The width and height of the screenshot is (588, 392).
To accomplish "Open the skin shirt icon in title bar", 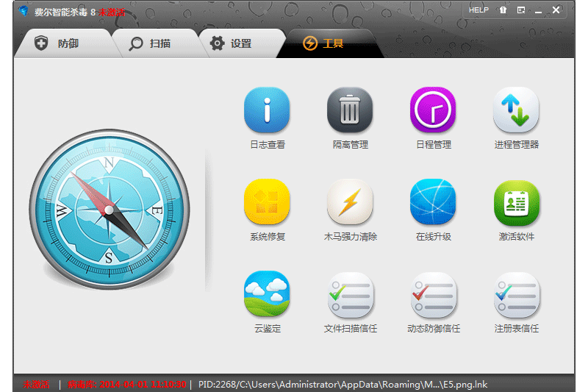I will pos(503,10).
